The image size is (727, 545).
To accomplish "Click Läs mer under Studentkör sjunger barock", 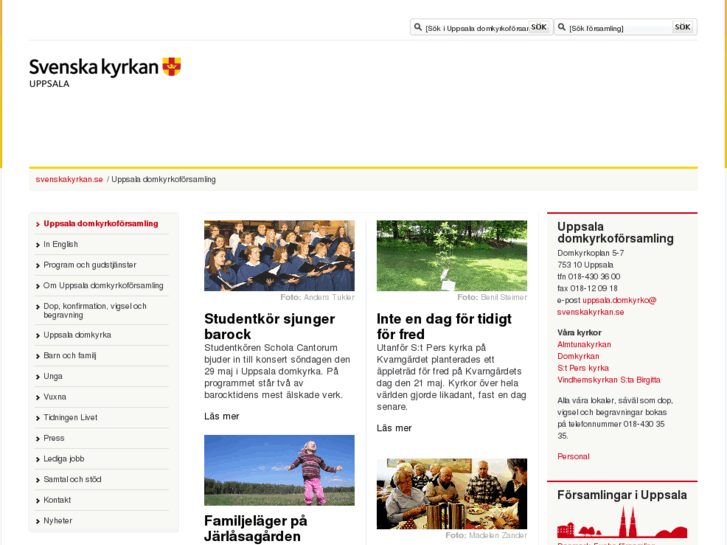I will point(222,417).
